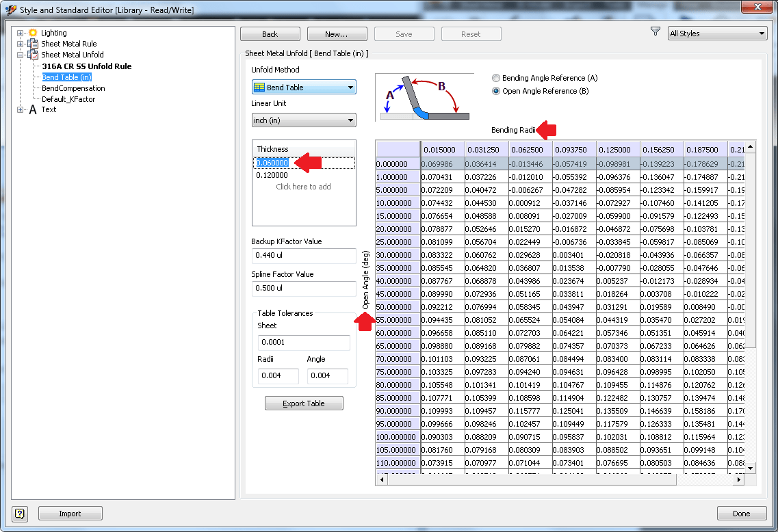Image resolution: width=778 pixels, height=532 pixels.
Task: Click the Import button
Action: [x=70, y=513]
